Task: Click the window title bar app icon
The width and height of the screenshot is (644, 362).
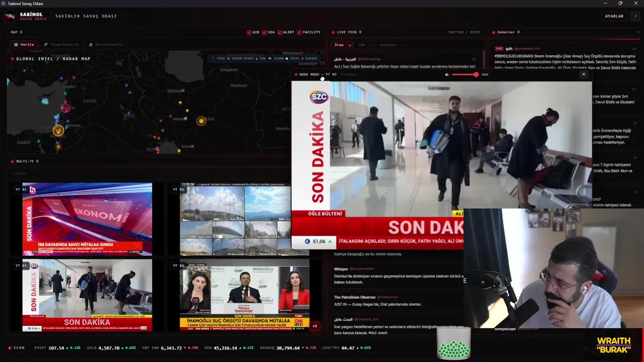Action: [4, 4]
